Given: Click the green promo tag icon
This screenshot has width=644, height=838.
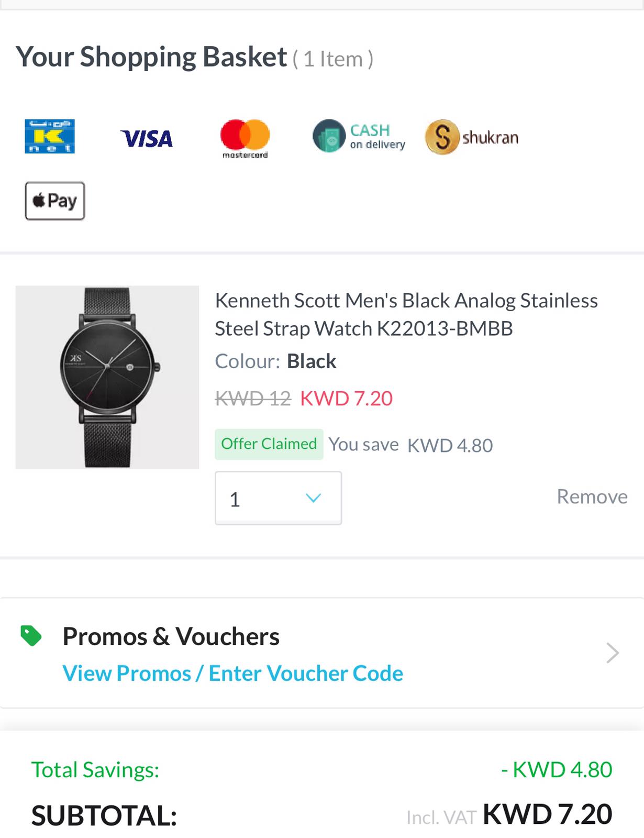Looking at the screenshot, I should click(31, 636).
